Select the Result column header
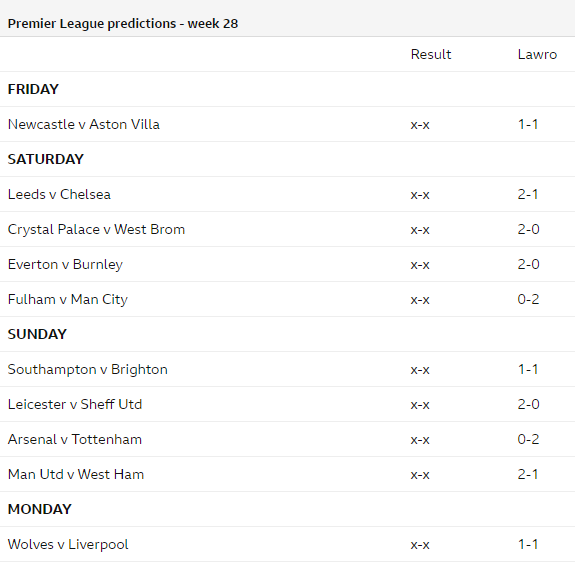The height and width of the screenshot is (562, 575). click(x=431, y=54)
